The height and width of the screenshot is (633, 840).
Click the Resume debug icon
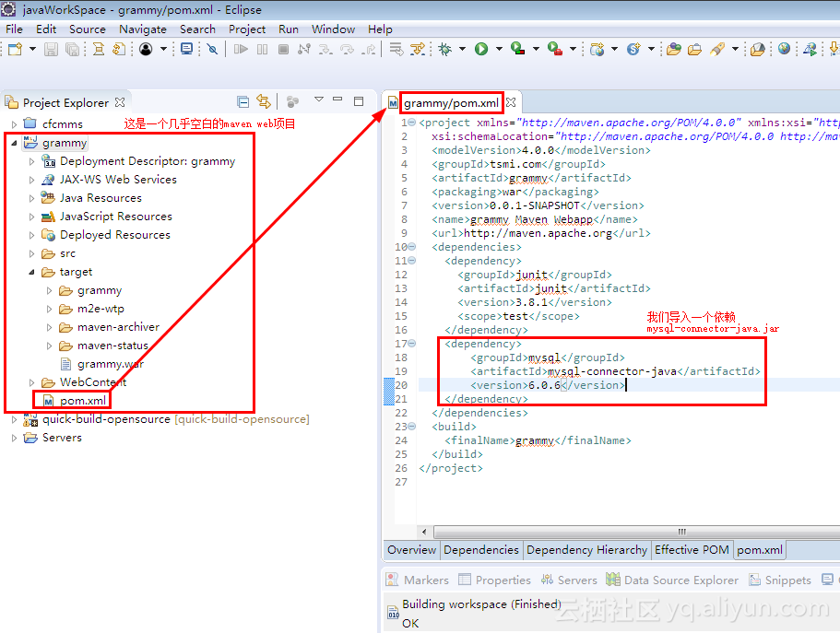[241, 49]
